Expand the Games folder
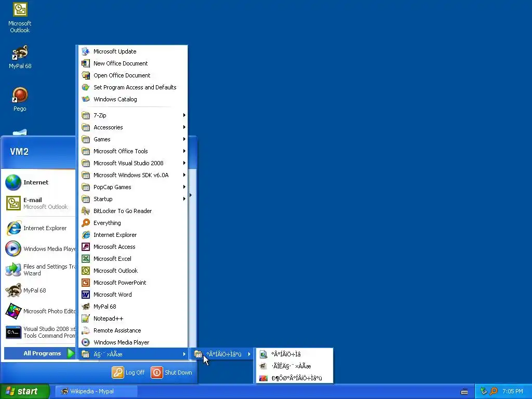The height and width of the screenshot is (399, 532). click(133, 139)
